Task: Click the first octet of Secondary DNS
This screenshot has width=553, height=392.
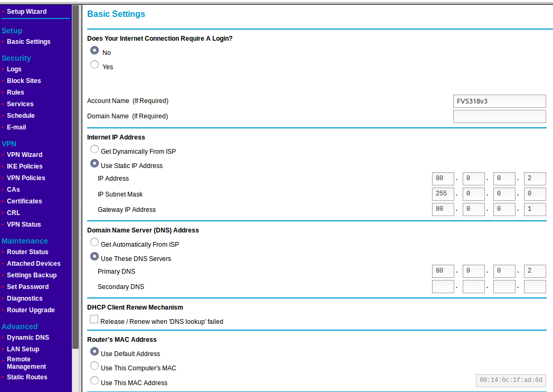Action: tap(443, 287)
